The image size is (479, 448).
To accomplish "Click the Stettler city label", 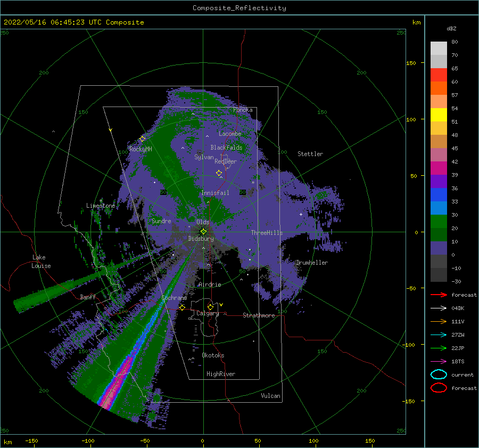I will click(x=310, y=154).
